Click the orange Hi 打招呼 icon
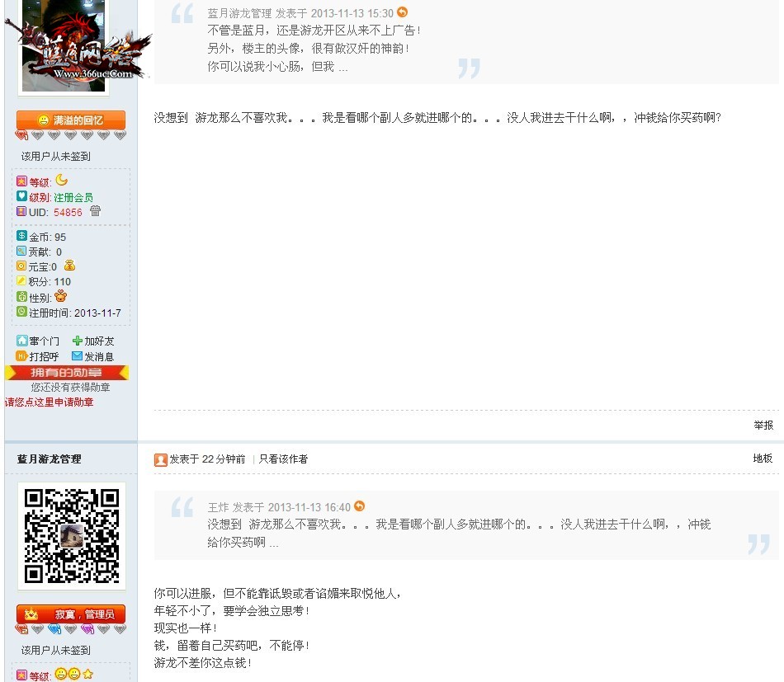 click(22, 356)
